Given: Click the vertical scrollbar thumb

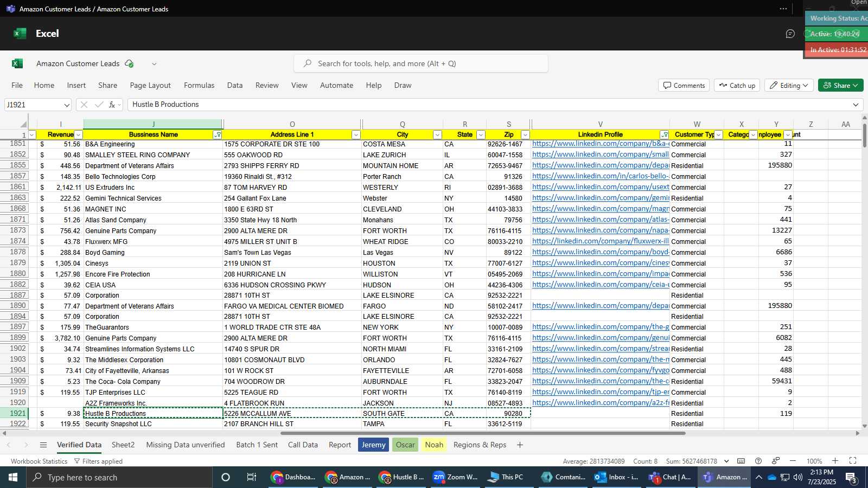Looking at the screenshot, I should [864, 134].
